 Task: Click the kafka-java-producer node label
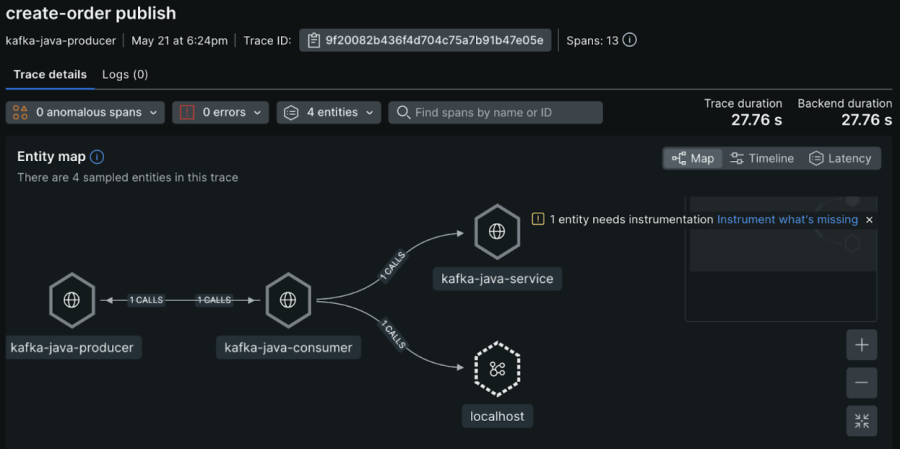72,347
